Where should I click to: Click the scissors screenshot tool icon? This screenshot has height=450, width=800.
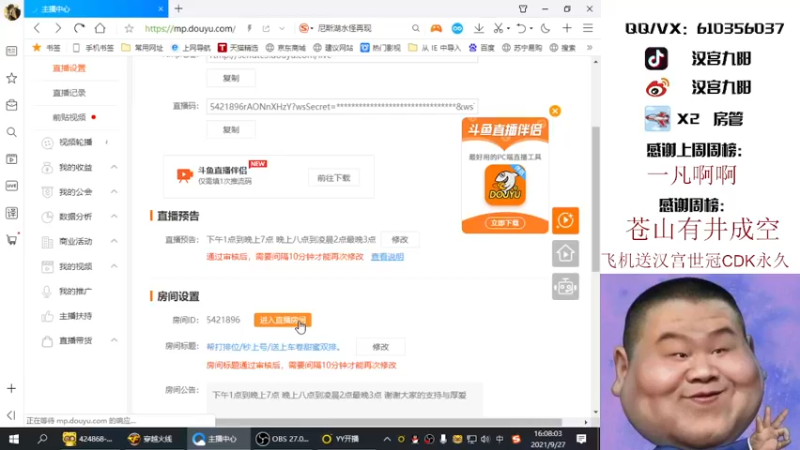(x=498, y=29)
